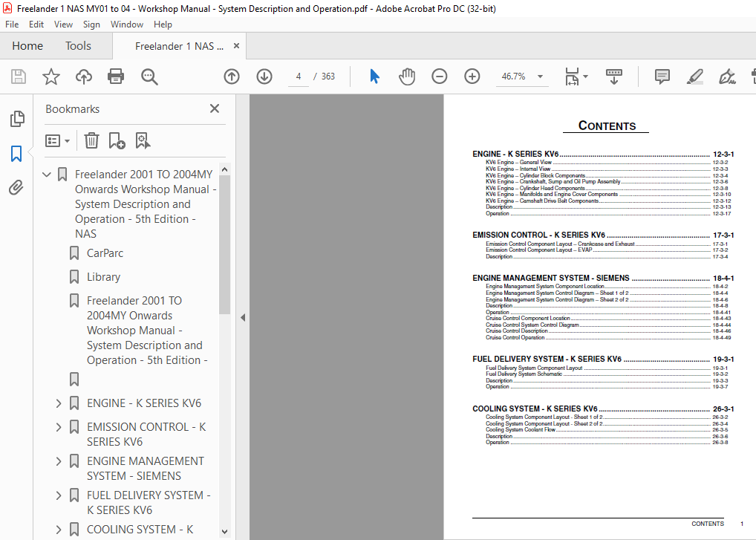Click 'Cruise Control Description' contents entry
The height and width of the screenshot is (540, 756).
(516, 331)
